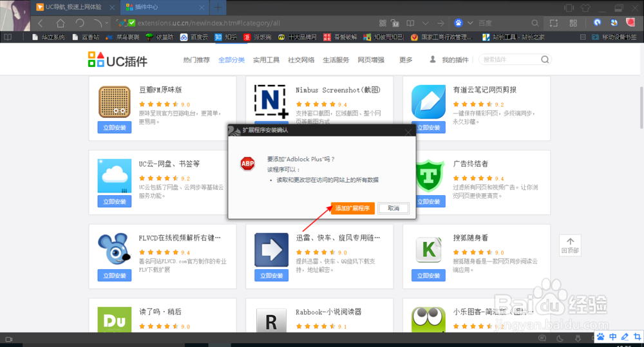Select the 全部分类 category
Viewport: 644px width, 347px height.
click(x=231, y=60)
